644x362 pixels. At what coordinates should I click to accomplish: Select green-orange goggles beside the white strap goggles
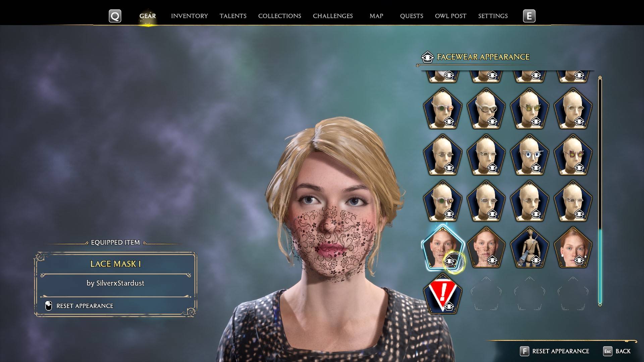coord(442,109)
